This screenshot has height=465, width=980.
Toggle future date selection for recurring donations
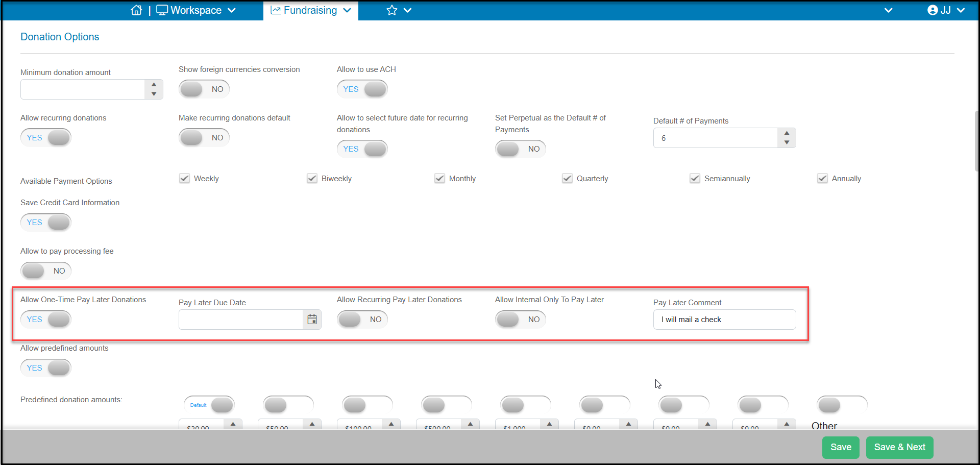[362, 149]
